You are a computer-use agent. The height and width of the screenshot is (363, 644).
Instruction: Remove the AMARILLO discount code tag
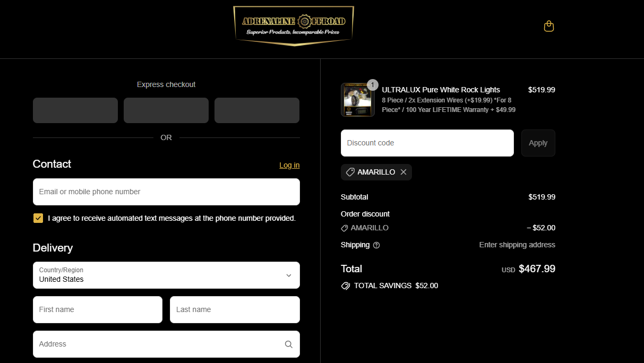point(403,172)
